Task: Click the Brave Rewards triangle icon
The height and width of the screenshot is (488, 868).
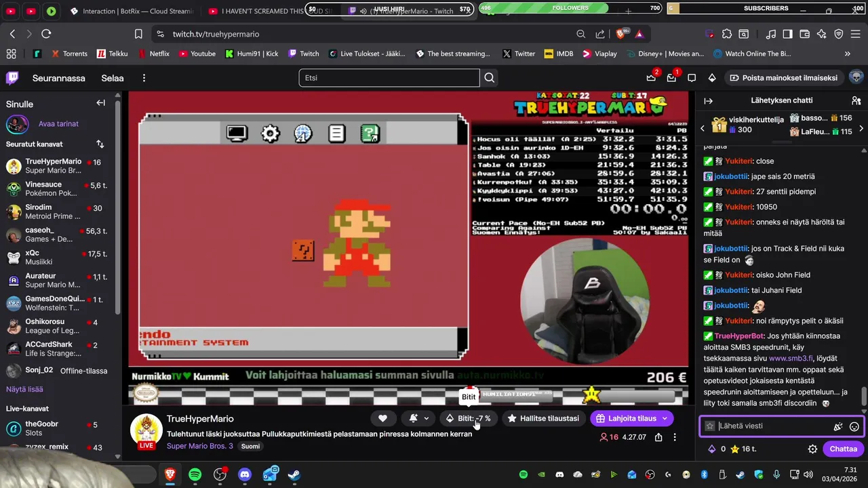Action: [639, 34]
